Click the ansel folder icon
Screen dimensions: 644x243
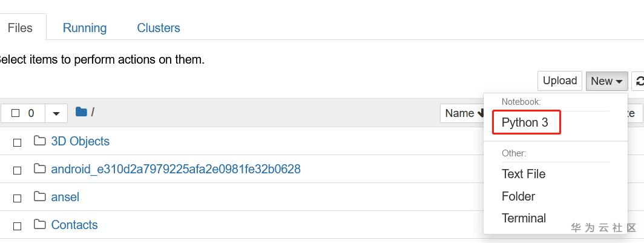[40, 197]
